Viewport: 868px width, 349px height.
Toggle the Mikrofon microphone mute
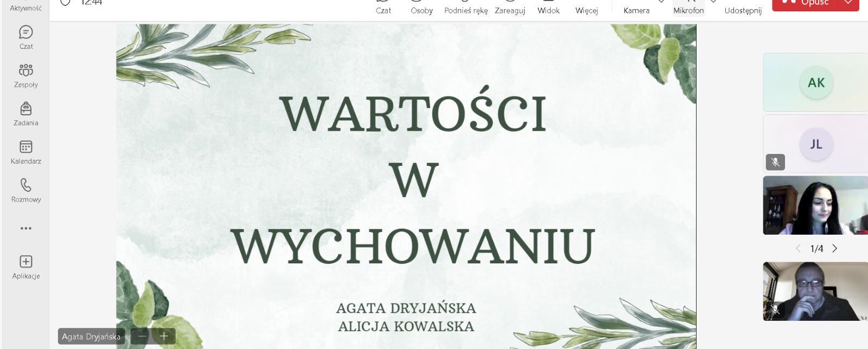pyautogui.click(x=688, y=8)
